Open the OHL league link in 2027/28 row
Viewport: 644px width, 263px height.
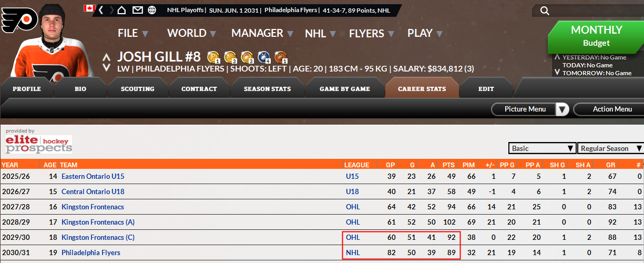click(x=353, y=207)
